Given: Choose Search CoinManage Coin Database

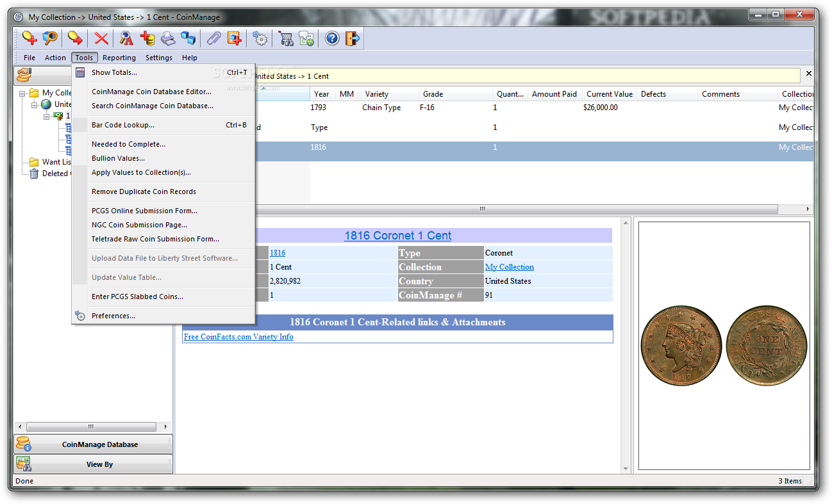Looking at the screenshot, I should [x=163, y=106].
